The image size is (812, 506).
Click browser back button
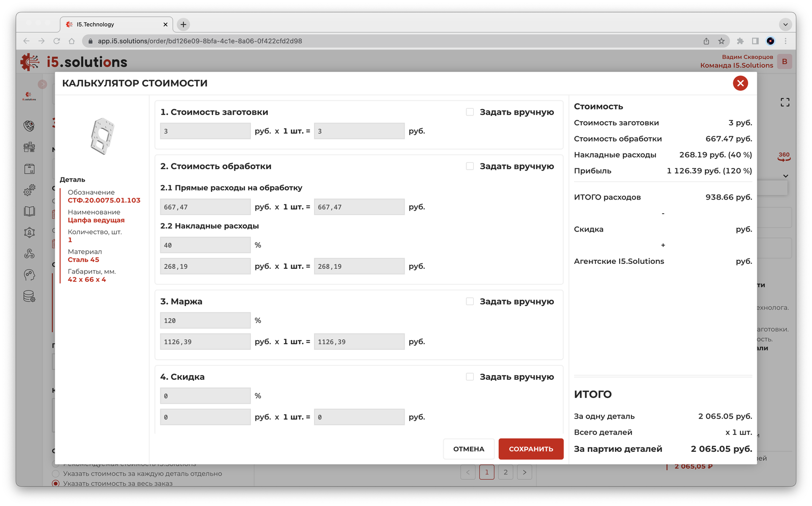27,41
